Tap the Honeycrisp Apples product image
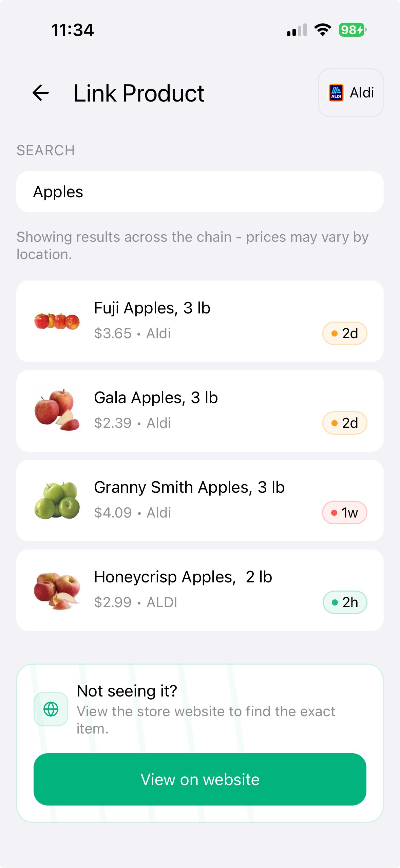Viewport: 400px width, 868px height. [x=57, y=590]
